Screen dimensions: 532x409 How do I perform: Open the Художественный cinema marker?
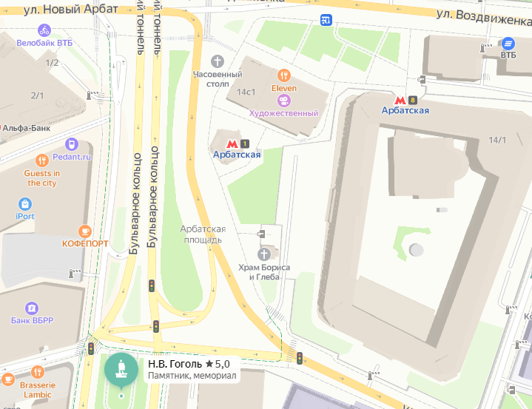[x=284, y=101]
